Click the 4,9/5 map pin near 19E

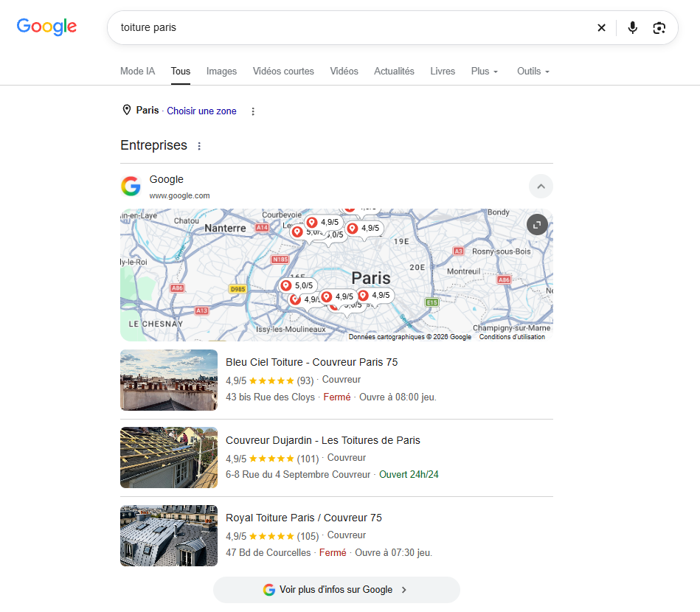click(364, 229)
